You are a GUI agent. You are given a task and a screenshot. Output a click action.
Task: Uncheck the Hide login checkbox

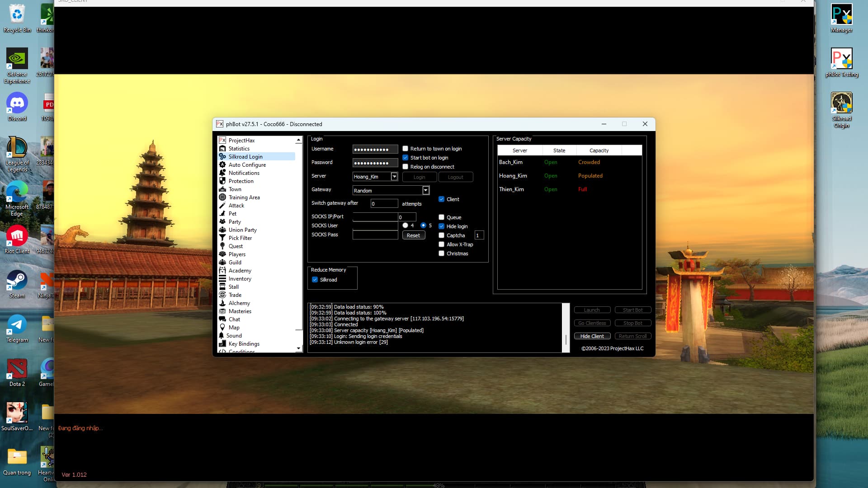pyautogui.click(x=442, y=226)
